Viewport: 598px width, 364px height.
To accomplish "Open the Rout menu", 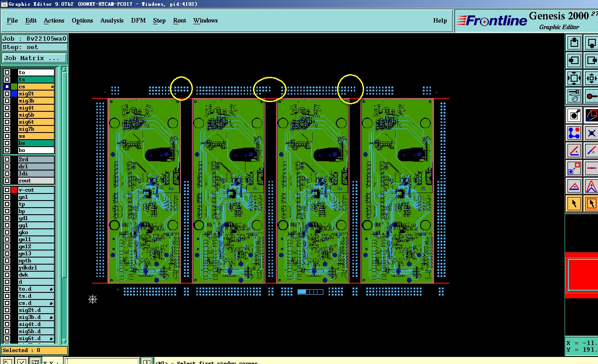I will pyautogui.click(x=180, y=20).
